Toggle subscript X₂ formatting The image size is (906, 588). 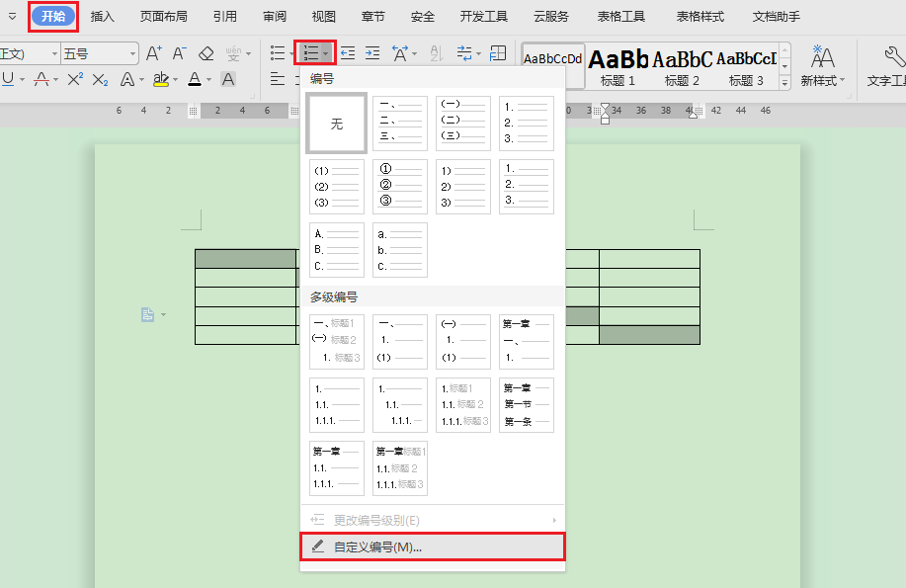point(100,80)
